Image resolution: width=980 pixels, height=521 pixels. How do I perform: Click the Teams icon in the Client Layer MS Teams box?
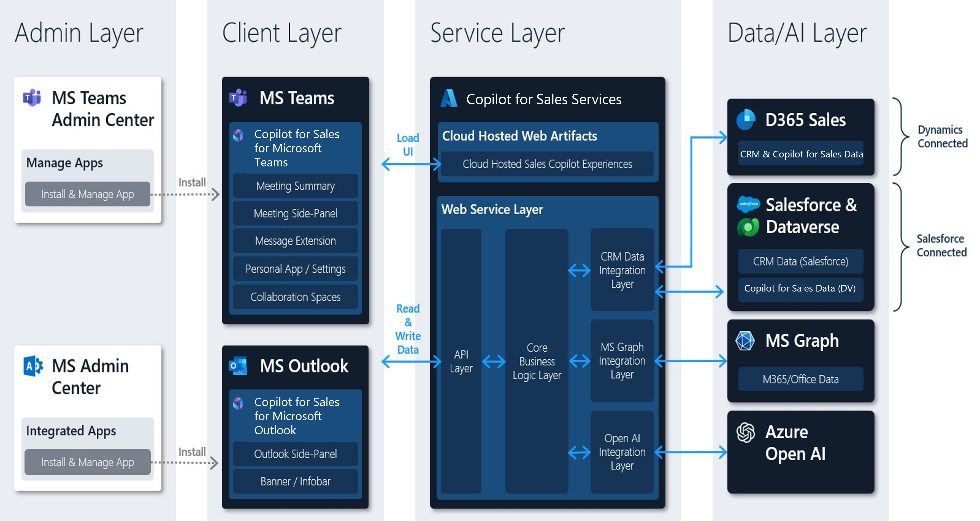(238, 98)
